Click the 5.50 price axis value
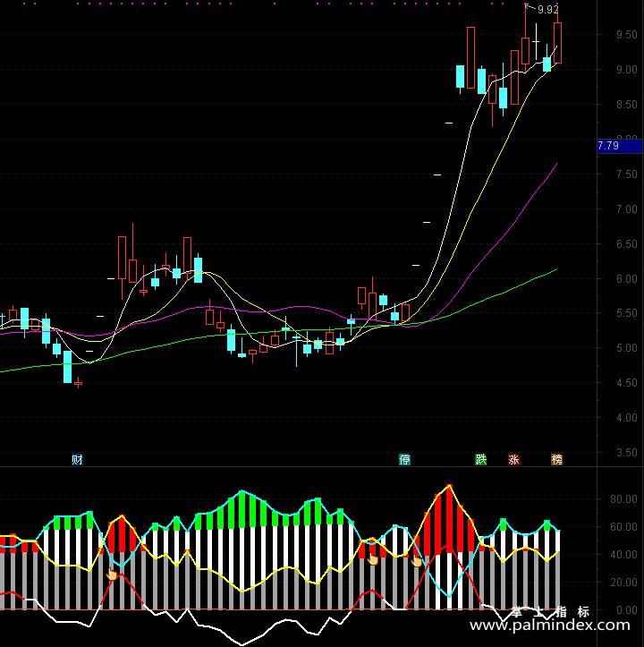The image size is (644, 647). point(627,313)
